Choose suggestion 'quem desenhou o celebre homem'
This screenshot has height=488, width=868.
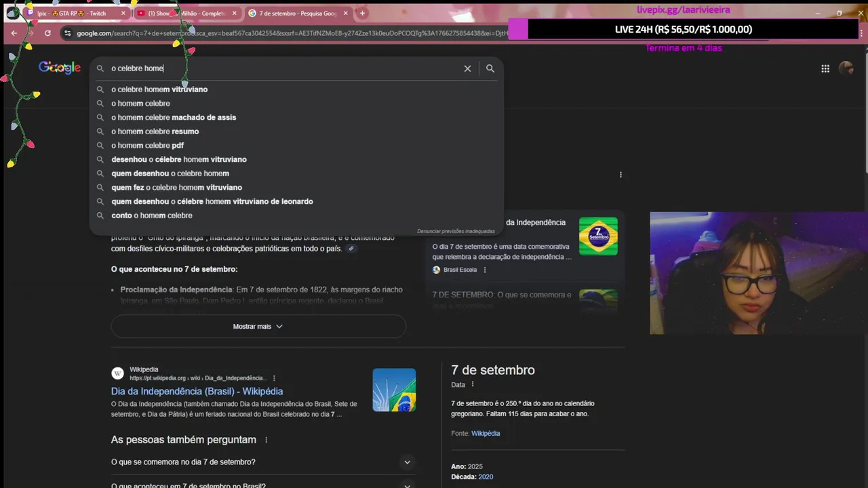(x=170, y=174)
